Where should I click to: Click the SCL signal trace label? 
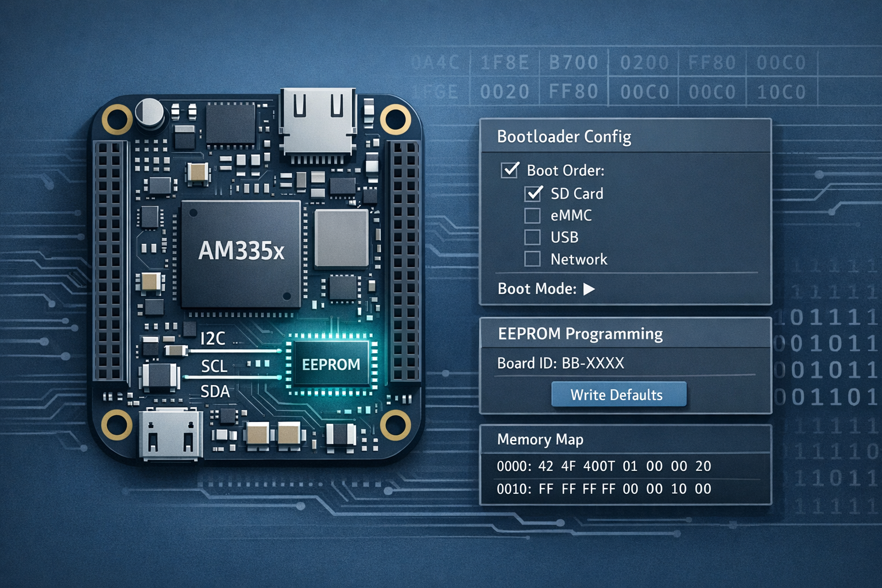click(x=214, y=366)
